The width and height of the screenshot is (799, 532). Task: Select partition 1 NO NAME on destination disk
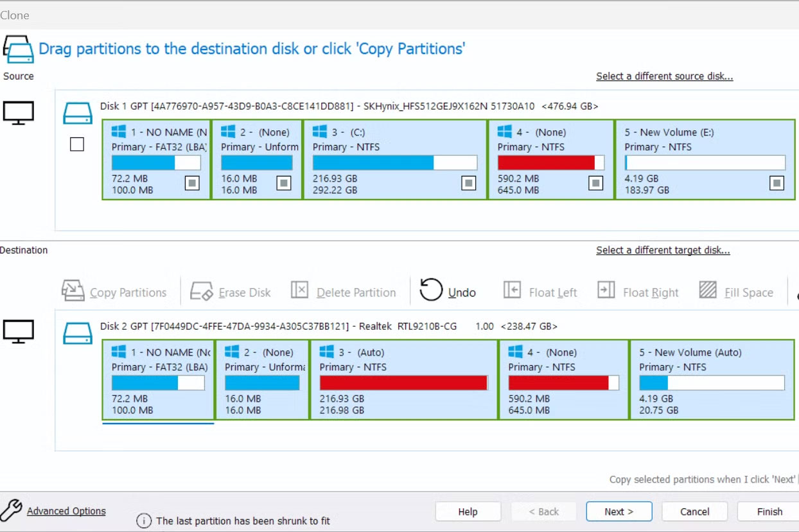point(157,379)
